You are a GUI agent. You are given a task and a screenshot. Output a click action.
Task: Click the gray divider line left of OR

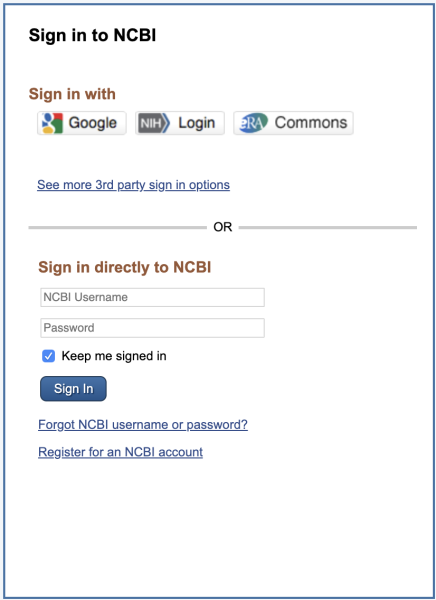(118, 227)
